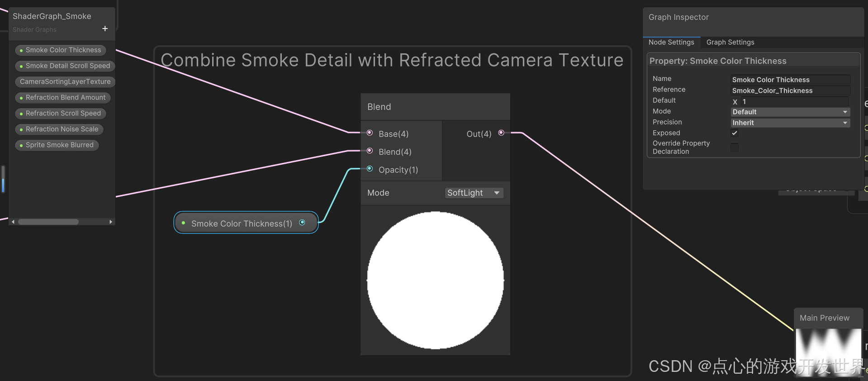This screenshot has height=381, width=868.
Task: Click the Out(4) output port
Action: point(501,133)
